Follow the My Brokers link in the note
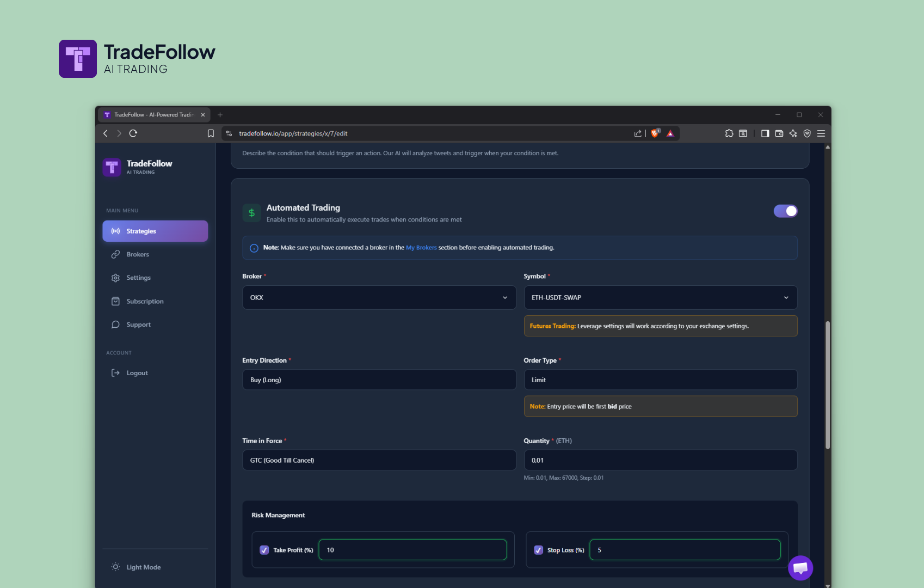 click(421, 248)
